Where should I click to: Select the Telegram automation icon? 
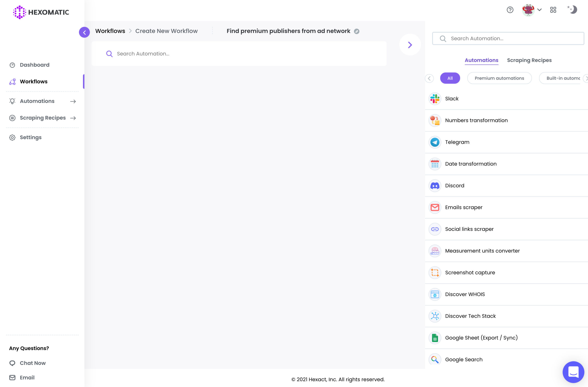pos(435,142)
